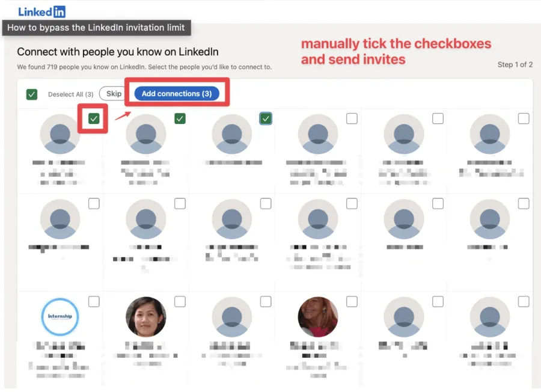Image resolution: width=541 pixels, height=392 pixels.
Task: Click the top-right placeholder avatar
Action: (489, 133)
